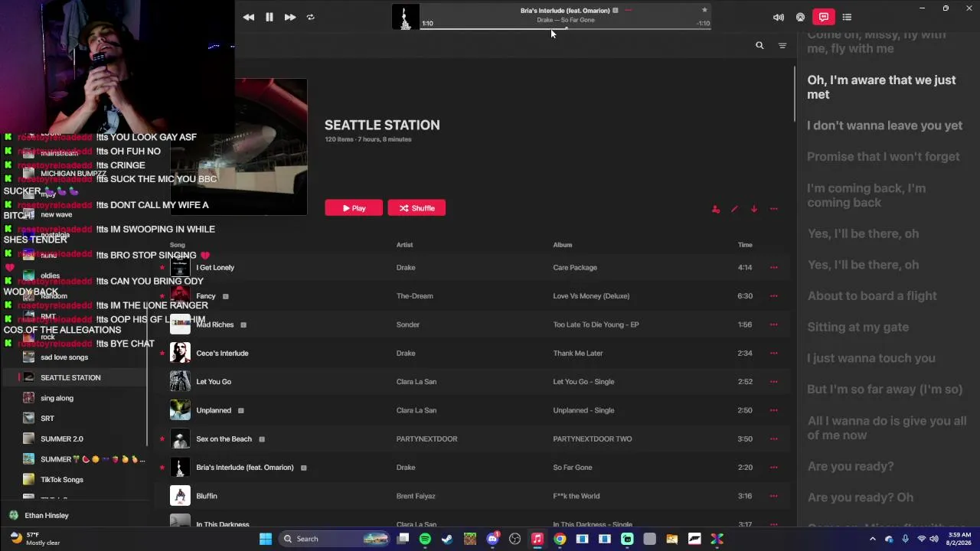
Task: Sort the track list by the Album column
Action: tap(563, 245)
